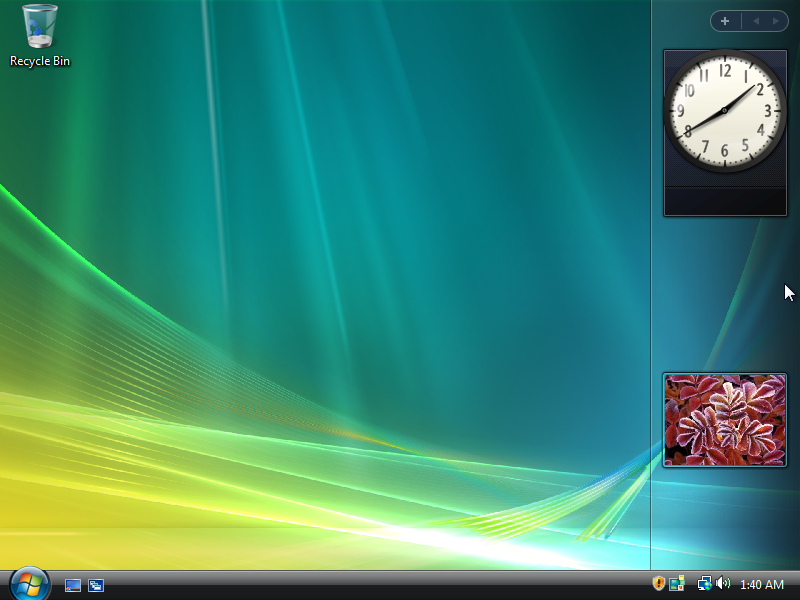Open the Windows Start orb
Viewport: 800px width, 600px height.
29,584
